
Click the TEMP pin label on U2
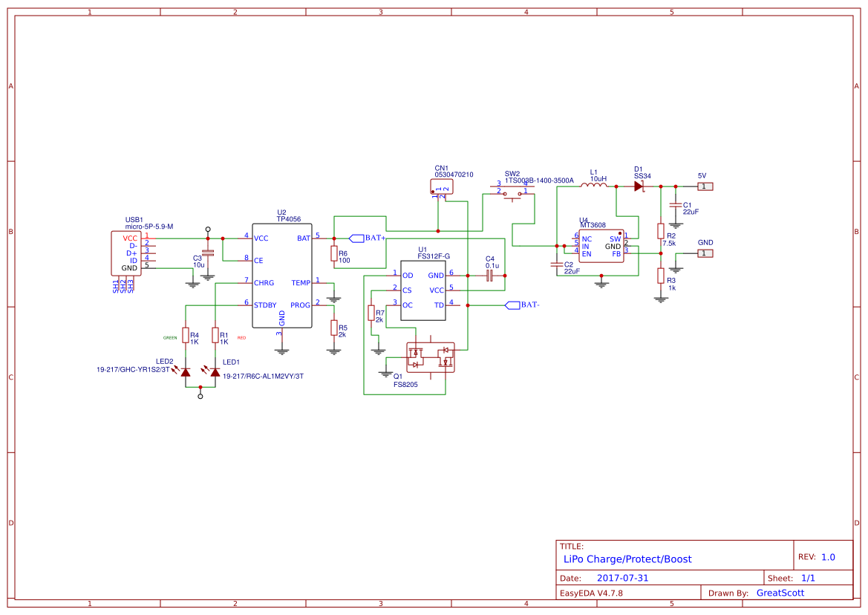point(301,283)
